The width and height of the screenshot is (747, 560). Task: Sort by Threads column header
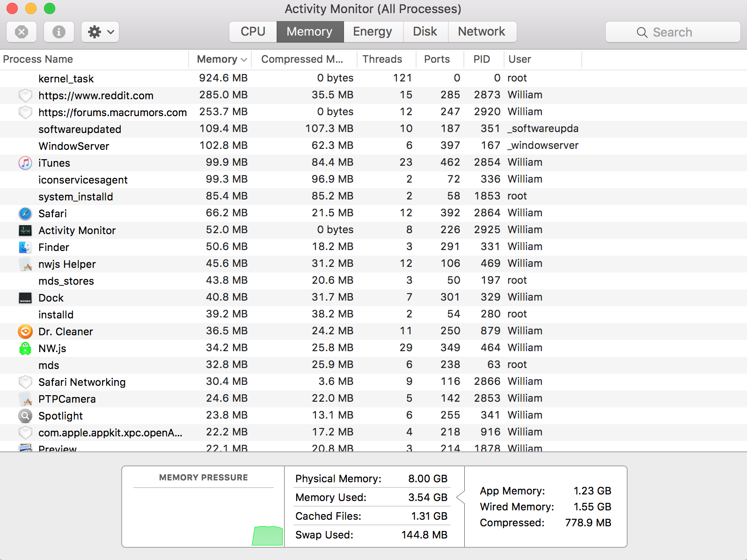[387, 59]
